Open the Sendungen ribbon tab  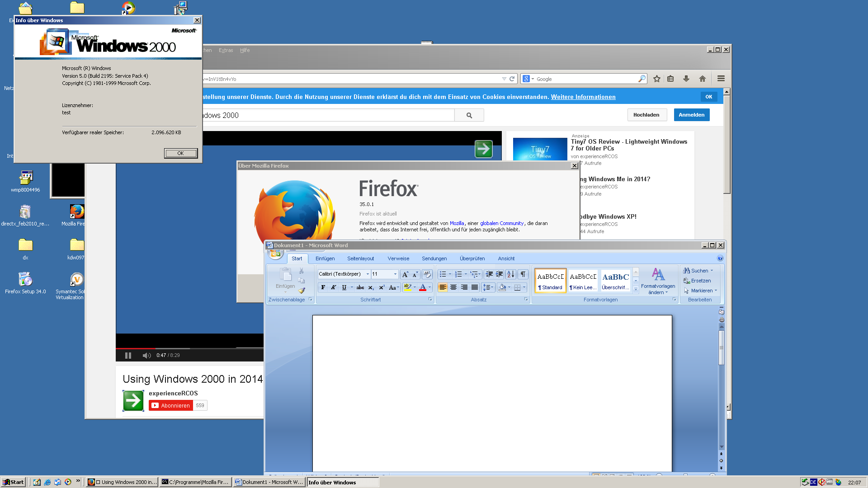pos(434,258)
